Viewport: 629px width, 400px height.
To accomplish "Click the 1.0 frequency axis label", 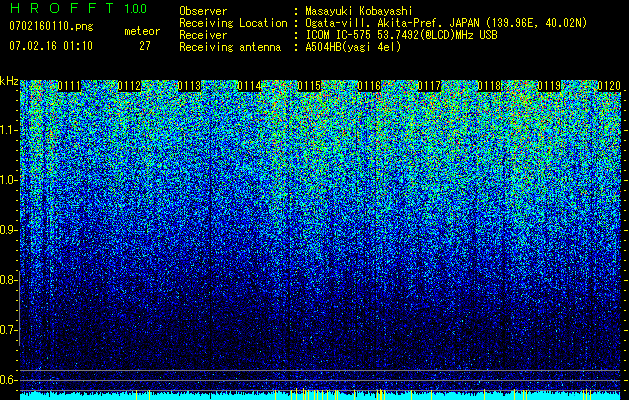I will (x=8, y=180).
